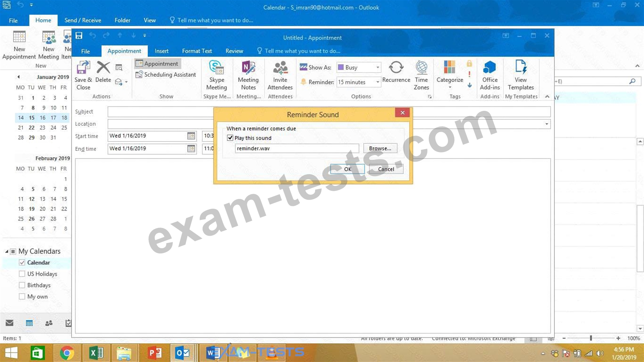Uncheck Play this sound checkbox
Screen dimensions: 644x362
pos(230,138)
